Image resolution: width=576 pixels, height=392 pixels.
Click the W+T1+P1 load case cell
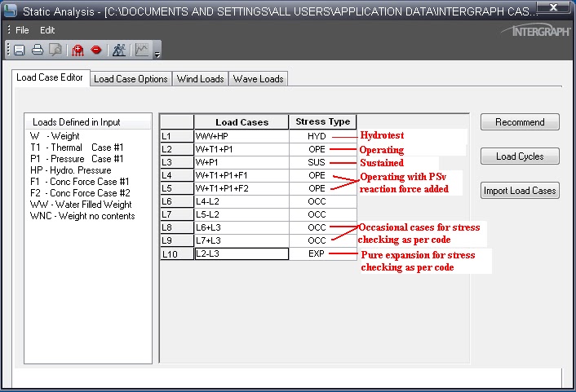(x=241, y=149)
